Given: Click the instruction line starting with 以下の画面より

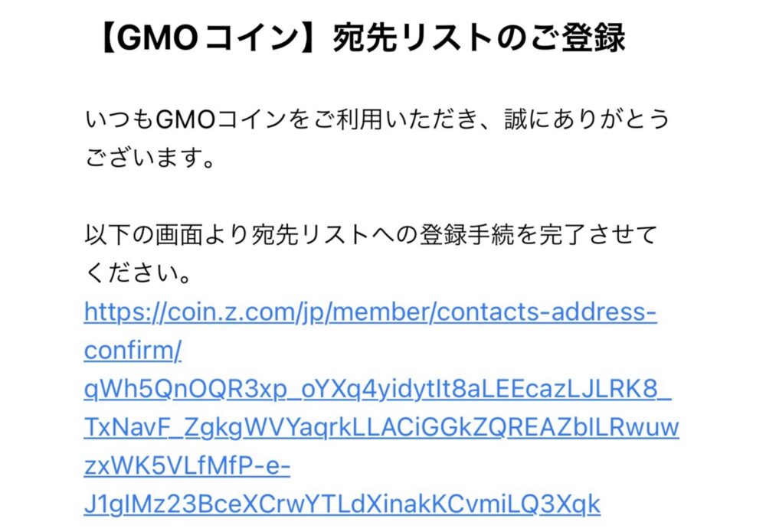Looking at the screenshot, I should [371, 235].
